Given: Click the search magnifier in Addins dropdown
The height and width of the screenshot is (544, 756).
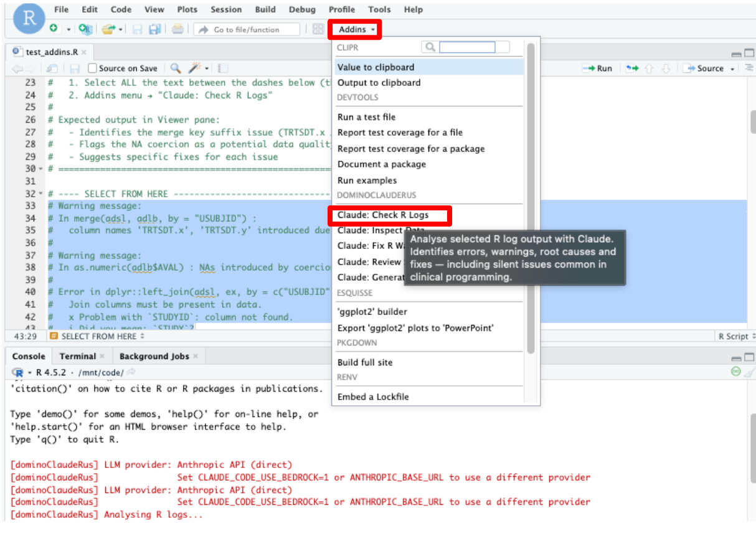Looking at the screenshot, I should coord(429,47).
